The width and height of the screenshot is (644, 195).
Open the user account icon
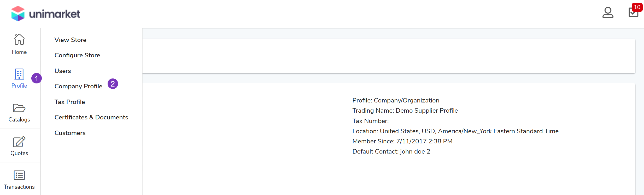point(608,12)
